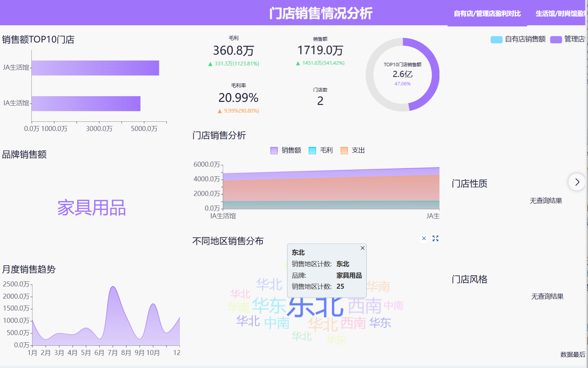Image resolution: width=588 pixels, height=368 pixels.
Task: Select the IA生活馆 bar in TOP10 chart
Action: click(86, 103)
